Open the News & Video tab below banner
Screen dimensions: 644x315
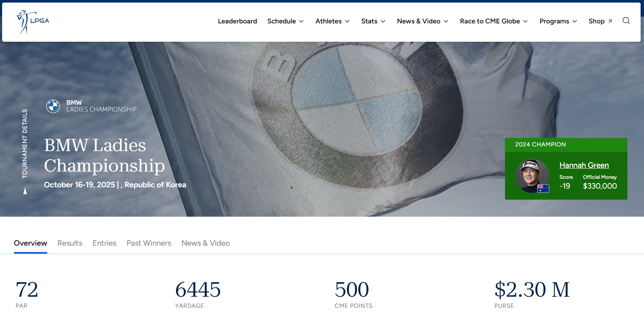[x=206, y=243]
